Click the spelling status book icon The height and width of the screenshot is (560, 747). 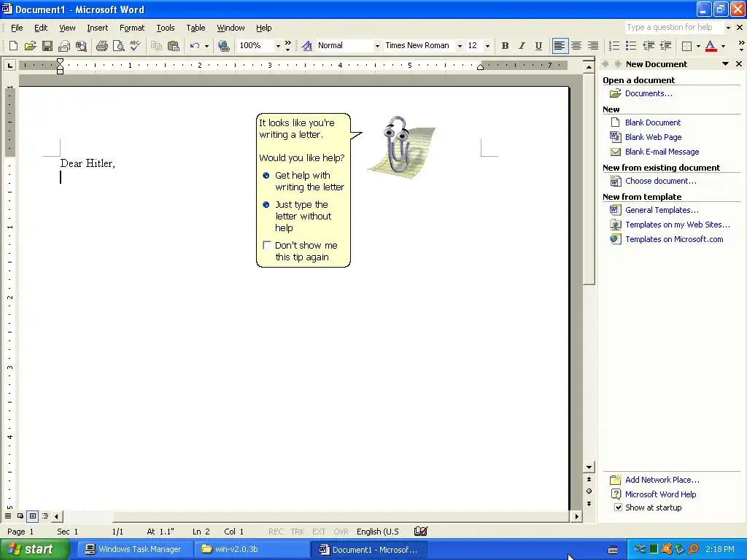point(421,531)
